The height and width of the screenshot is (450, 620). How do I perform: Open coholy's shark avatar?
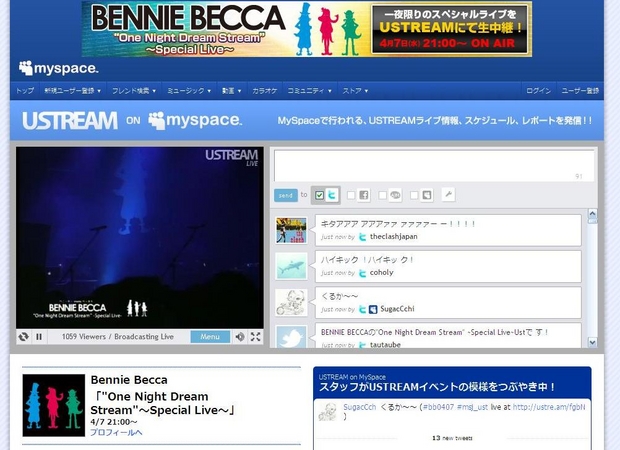291,266
